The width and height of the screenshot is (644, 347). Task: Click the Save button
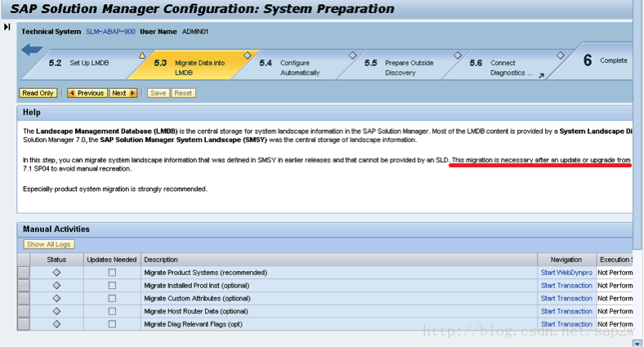[x=158, y=93]
